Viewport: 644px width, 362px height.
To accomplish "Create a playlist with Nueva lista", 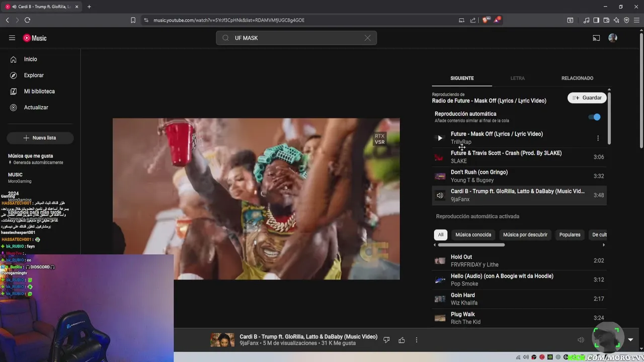I will pos(40,138).
